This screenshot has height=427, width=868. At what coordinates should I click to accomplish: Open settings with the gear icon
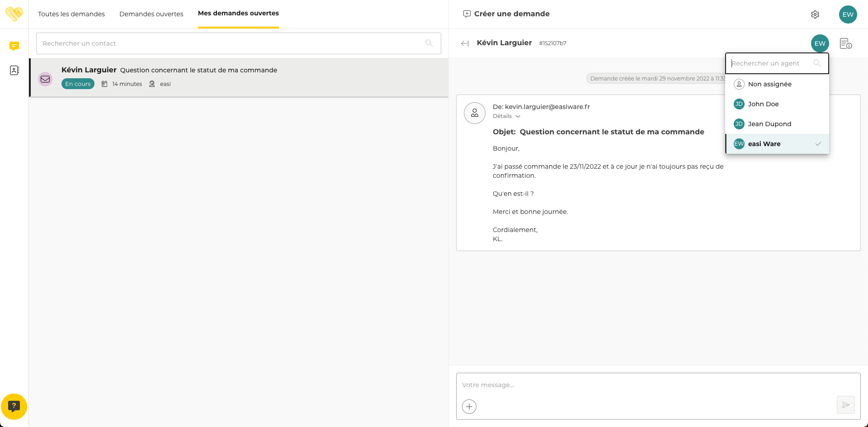815,14
